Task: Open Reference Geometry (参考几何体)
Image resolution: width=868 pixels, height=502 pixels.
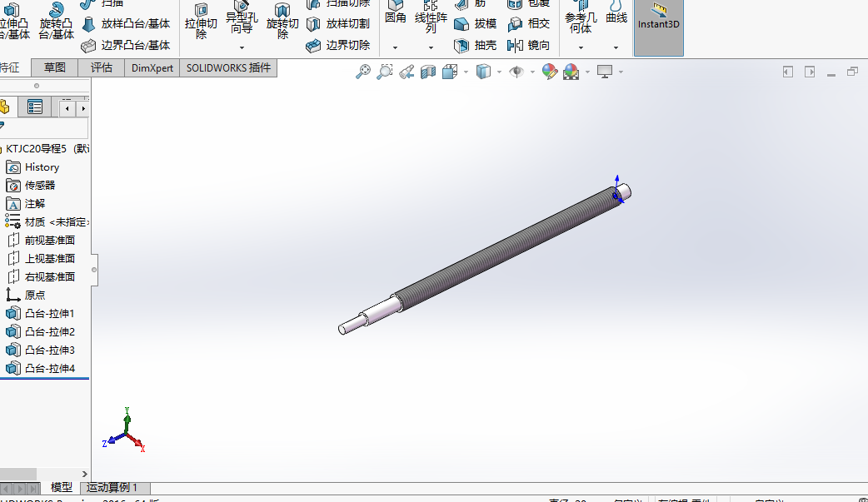Action: (581, 17)
